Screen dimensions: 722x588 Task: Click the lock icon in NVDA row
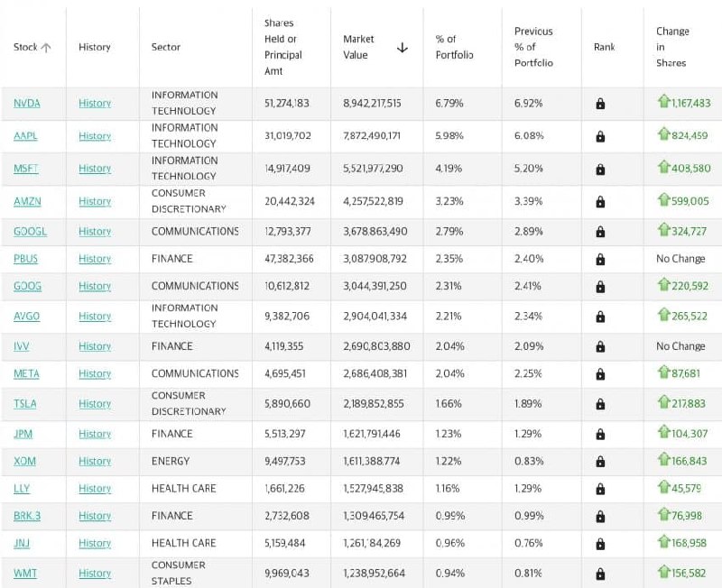600,104
